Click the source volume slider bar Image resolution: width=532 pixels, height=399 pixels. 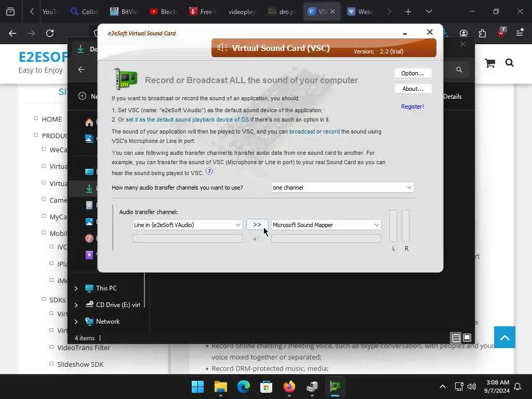(187, 239)
